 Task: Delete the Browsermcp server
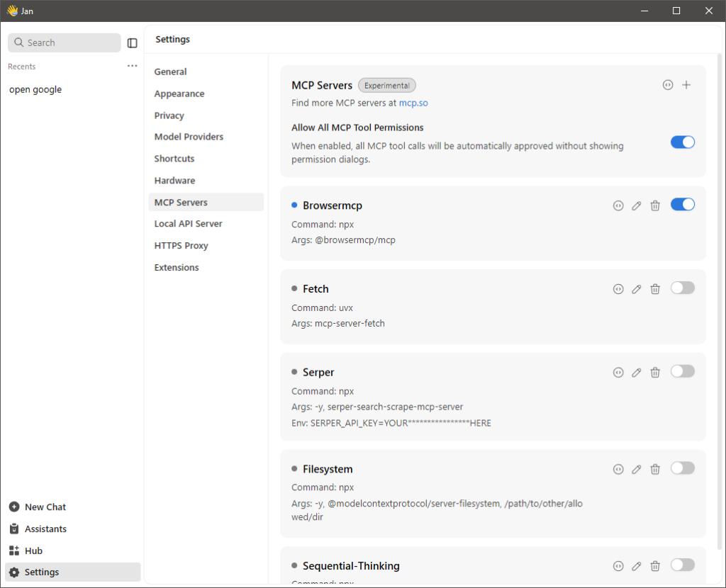[655, 206]
